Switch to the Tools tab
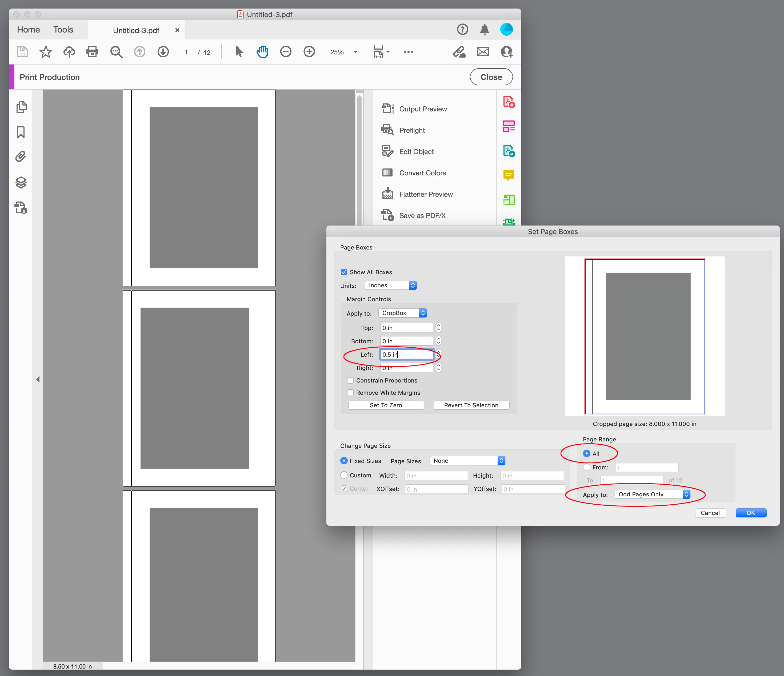 (x=63, y=30)
